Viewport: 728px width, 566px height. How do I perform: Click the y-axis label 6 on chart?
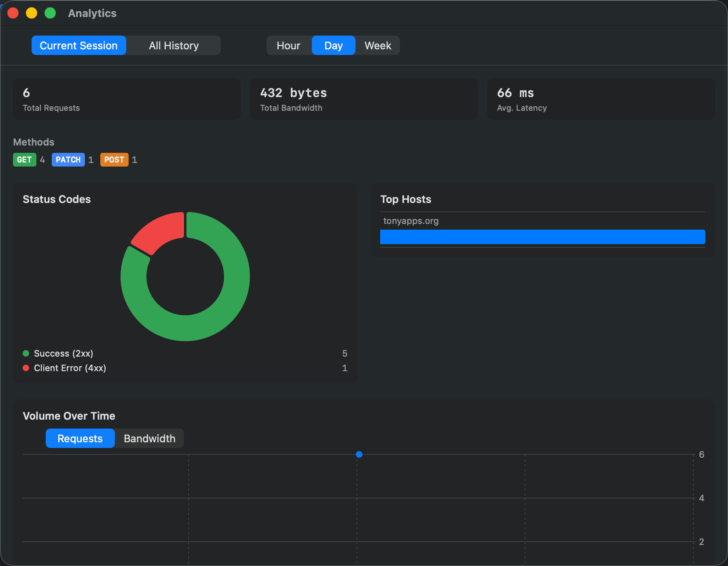point(702,454)
